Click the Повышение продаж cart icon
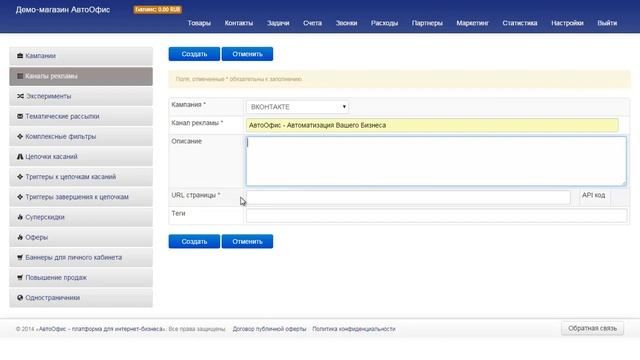640x360 pixels. pos(20,278)
